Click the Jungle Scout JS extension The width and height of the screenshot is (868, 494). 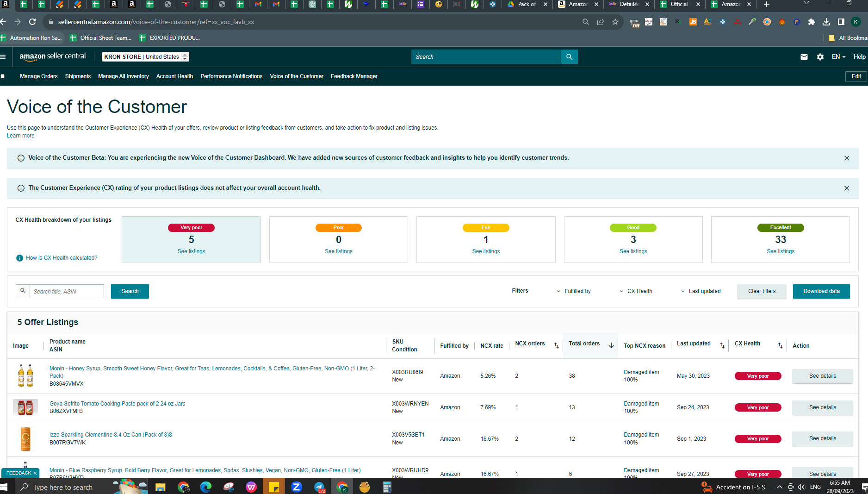pyautogui.click(x=693, y=22)
